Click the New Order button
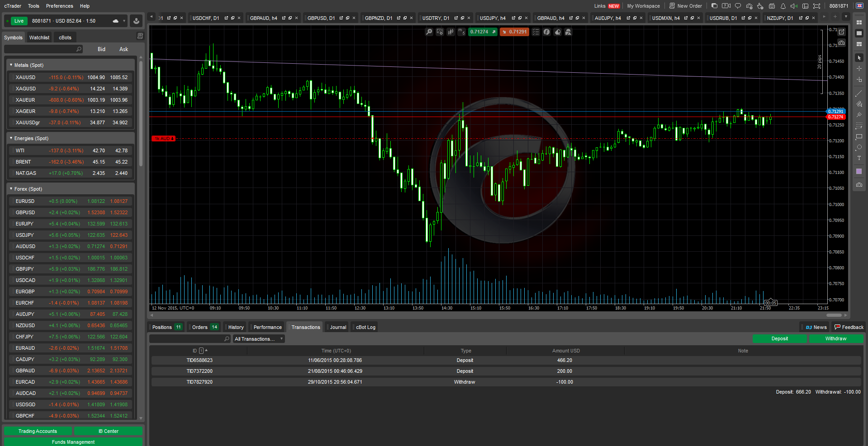The height and width of the screenshot is (446, 868). pyautogui.click(x=686, y=6)
